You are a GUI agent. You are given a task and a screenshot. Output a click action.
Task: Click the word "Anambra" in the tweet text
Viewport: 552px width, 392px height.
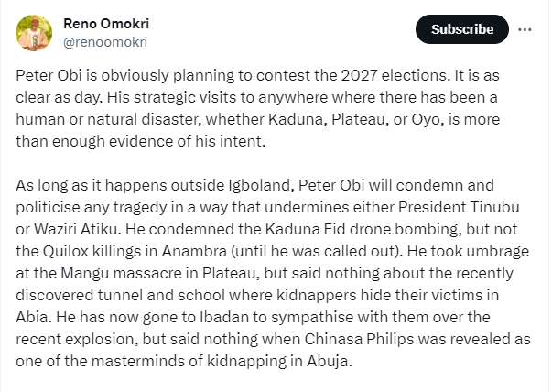(194, 251)
